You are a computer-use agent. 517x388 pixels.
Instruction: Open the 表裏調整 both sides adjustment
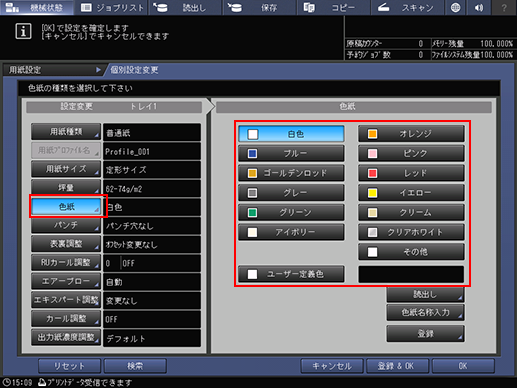coord(66,244)
